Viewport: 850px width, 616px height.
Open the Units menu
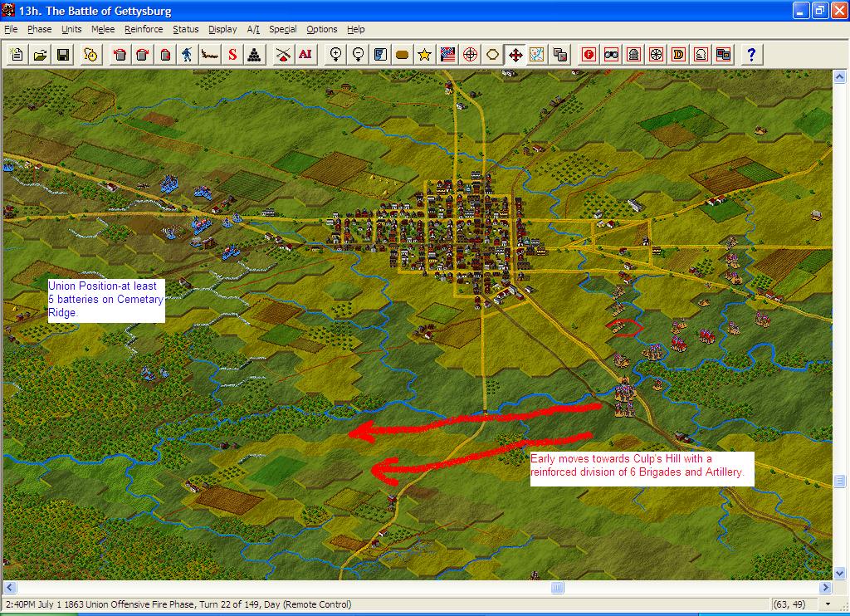(x=71, y=29)
